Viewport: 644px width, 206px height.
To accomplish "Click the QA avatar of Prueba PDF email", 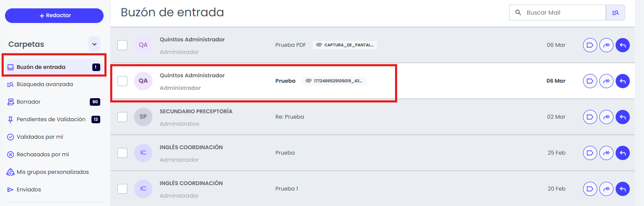I will click(x=143, y=45).
